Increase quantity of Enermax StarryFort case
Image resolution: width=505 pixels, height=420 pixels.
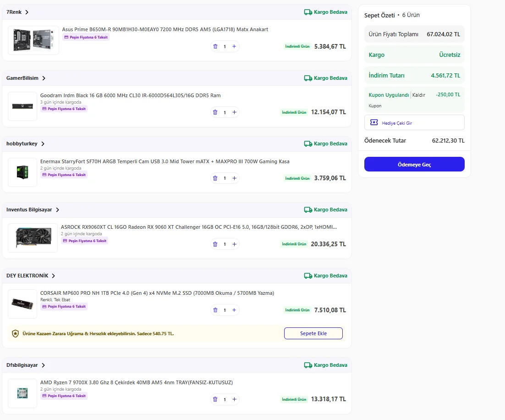234,178
